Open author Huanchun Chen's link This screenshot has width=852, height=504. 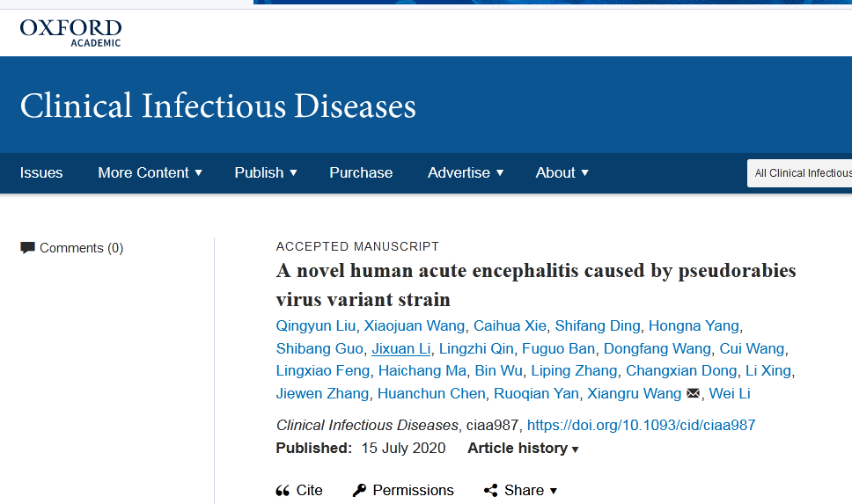pyautogui.click(x=431, y=393)
